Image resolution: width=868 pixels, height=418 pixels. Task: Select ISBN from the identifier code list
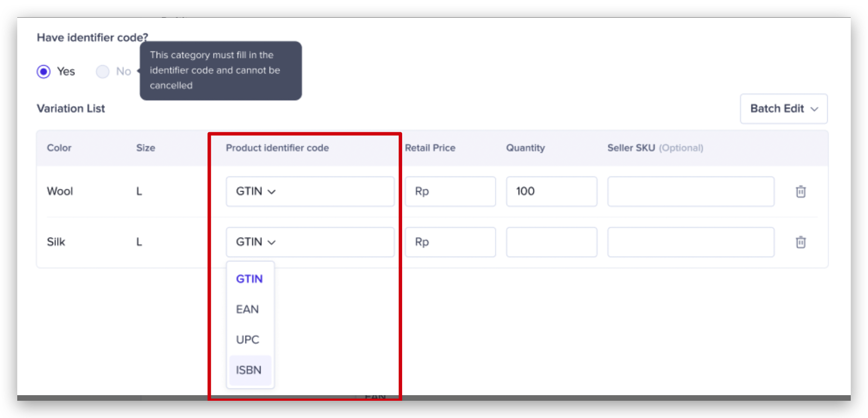coord(249,370)
